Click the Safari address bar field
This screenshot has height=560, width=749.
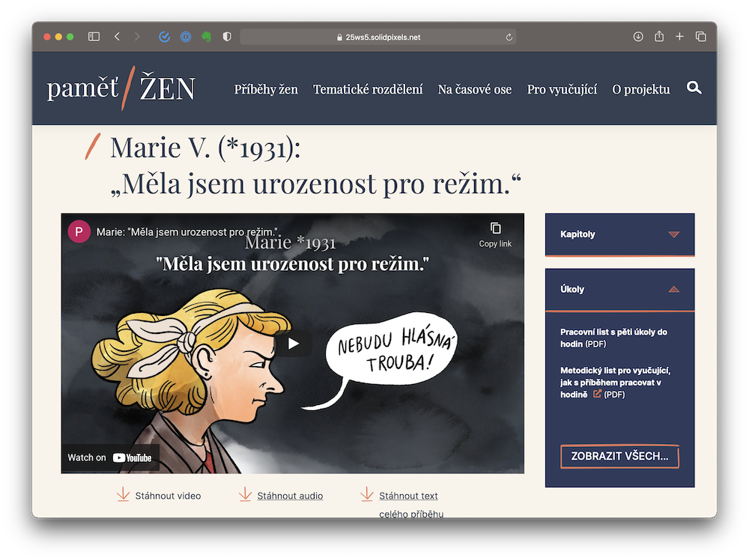[378, 37]
